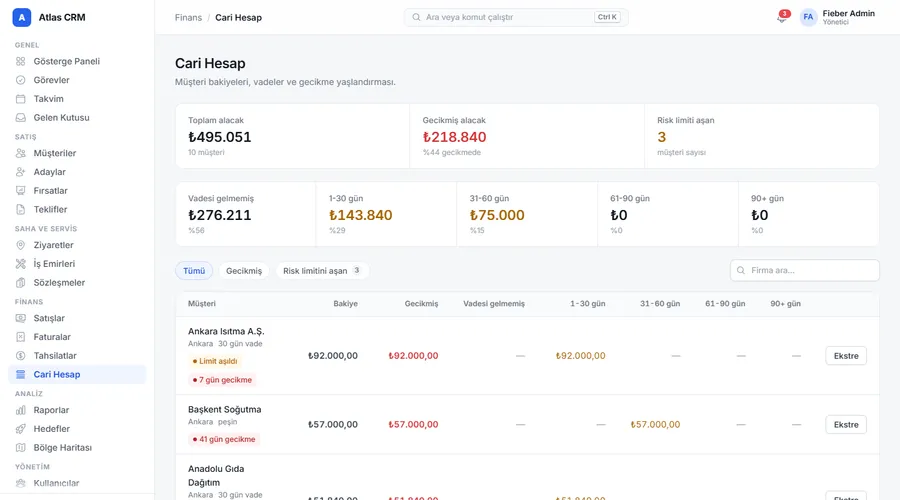Click the Ankara Isıtma A.Ş. customer name
This screenshot has width=900, height=500.
[226, 331]
